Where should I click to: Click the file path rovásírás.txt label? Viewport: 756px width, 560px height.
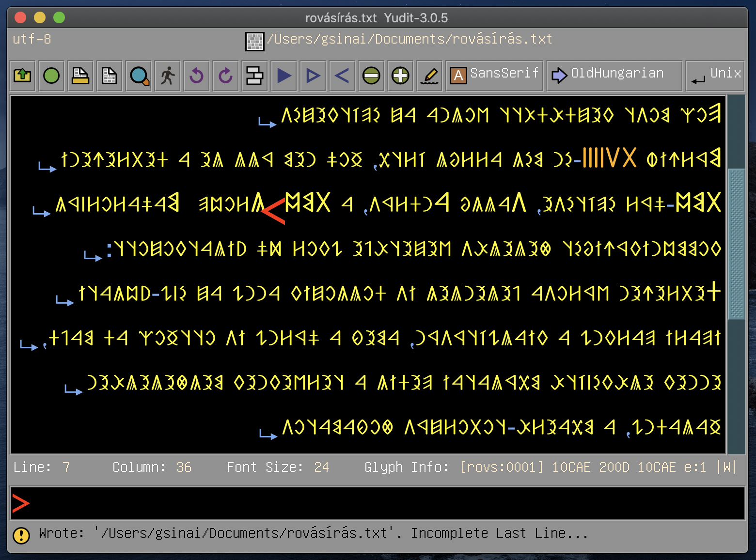click(x=409, y=39)
